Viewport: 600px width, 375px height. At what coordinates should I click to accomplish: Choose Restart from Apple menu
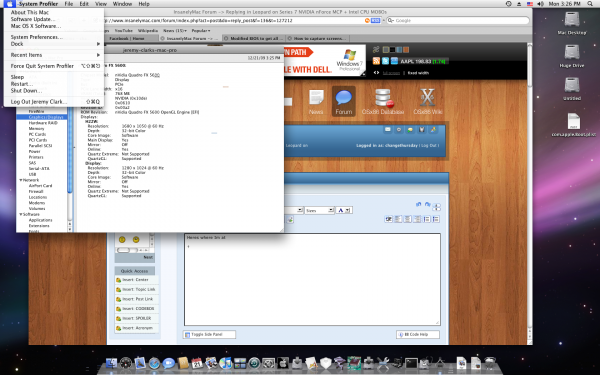[21, 84]
